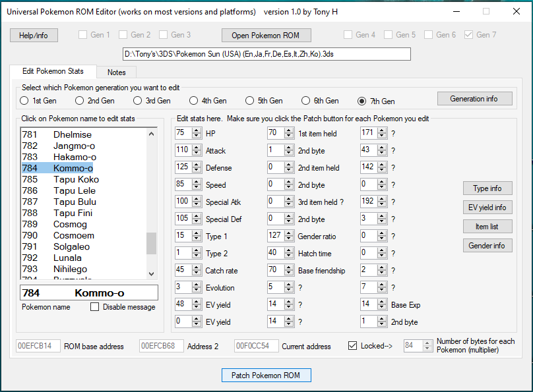Screen dimensions: 533x392
Task: Choose the 6th Gen radio option
Action: point(306,101)
